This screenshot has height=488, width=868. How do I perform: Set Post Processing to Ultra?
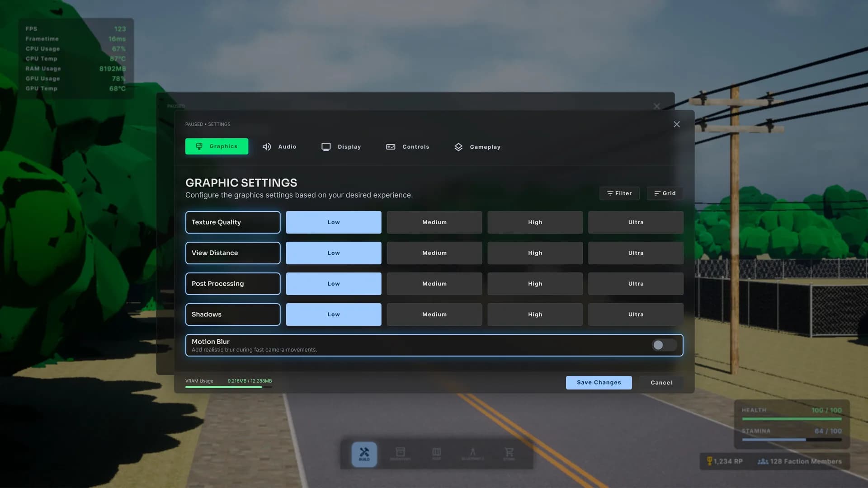coord(636,284)
